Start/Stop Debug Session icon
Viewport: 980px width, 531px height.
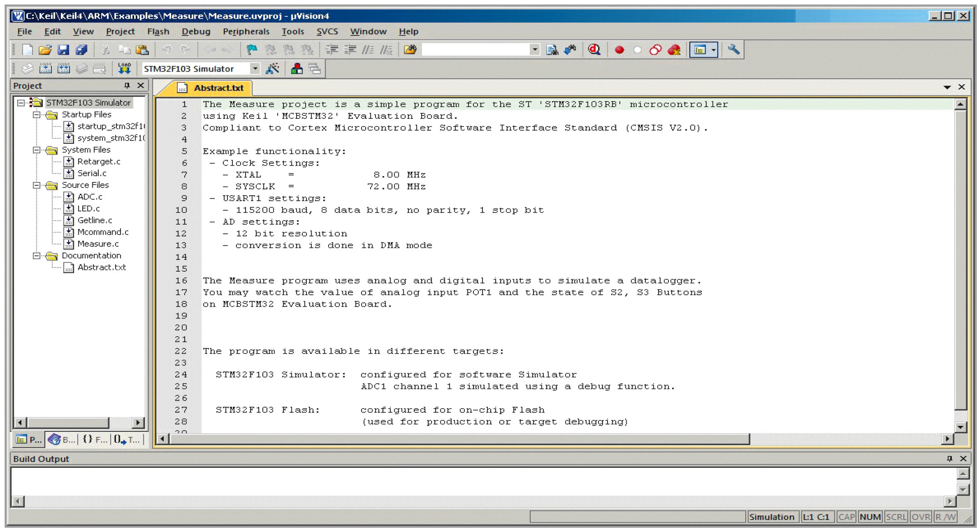[x=594, y=50]
